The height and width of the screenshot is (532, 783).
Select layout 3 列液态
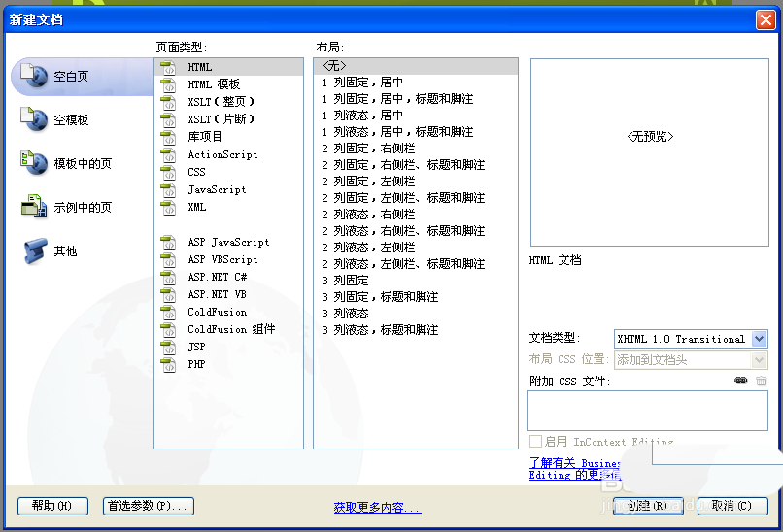click(416, 313)
